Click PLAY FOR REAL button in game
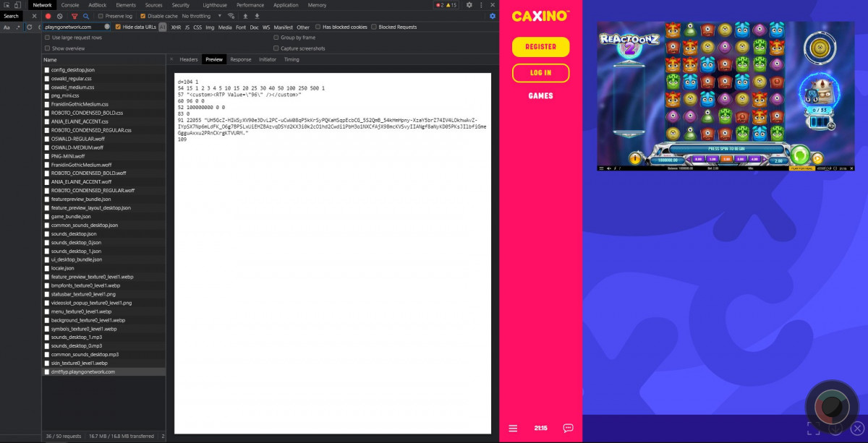 (x=803, y=168)
